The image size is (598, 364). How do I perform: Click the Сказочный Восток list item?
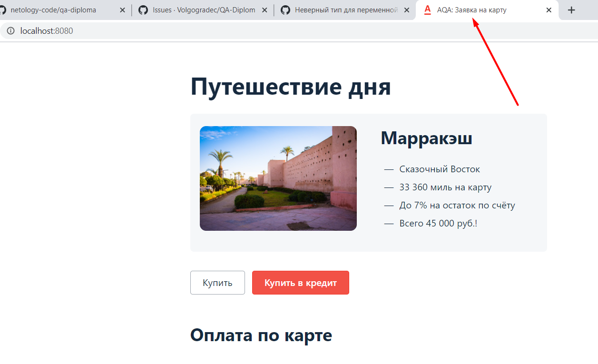pyautogui.click(x=440, y=169)
